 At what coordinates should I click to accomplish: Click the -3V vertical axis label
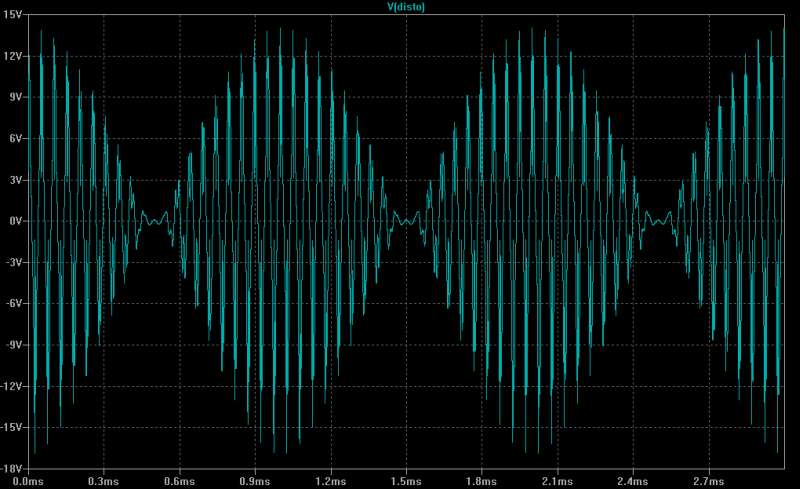pos(13,262)
